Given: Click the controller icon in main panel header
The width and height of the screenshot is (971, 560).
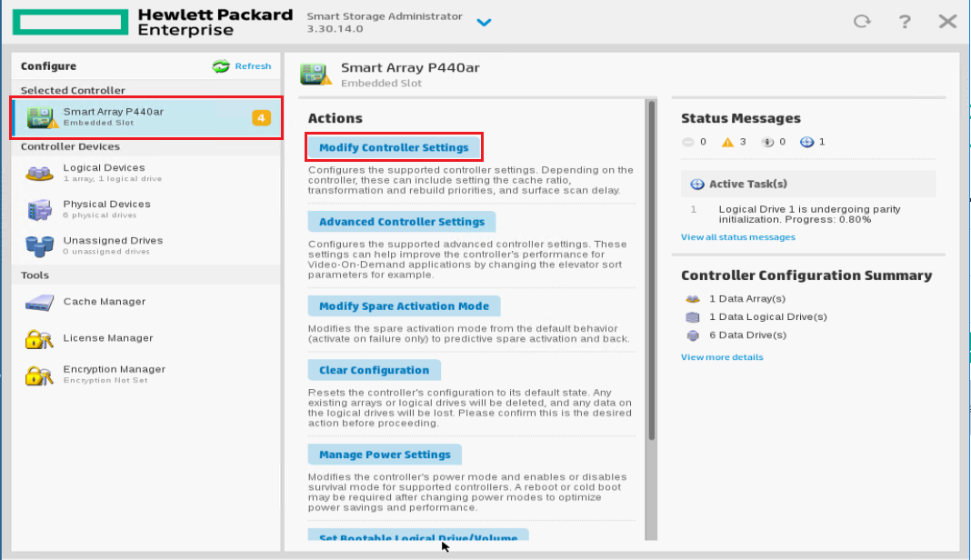Looking at the screenshot, I should [315, 75].
